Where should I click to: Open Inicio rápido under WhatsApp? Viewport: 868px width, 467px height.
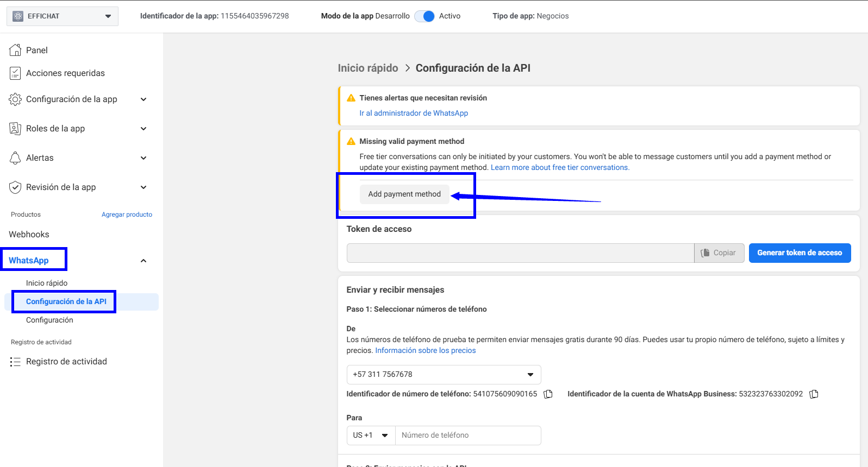(x=47, y=283)
